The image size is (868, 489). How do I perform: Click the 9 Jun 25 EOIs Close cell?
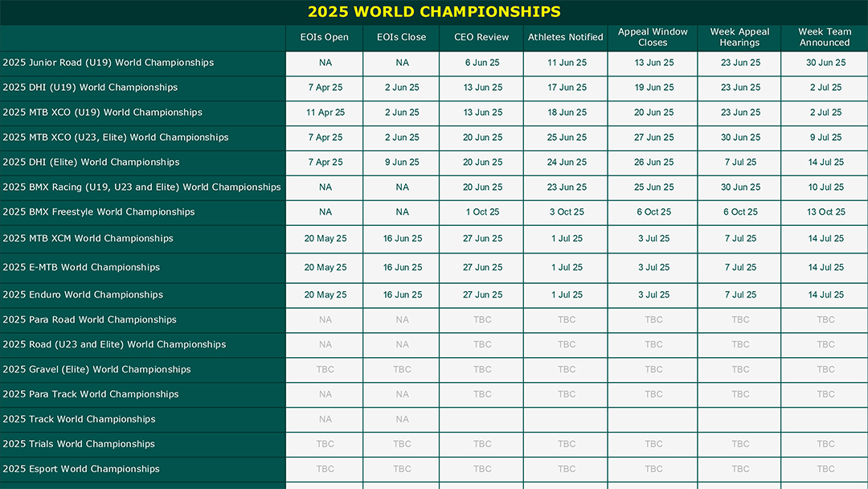[x=402, y=162]
